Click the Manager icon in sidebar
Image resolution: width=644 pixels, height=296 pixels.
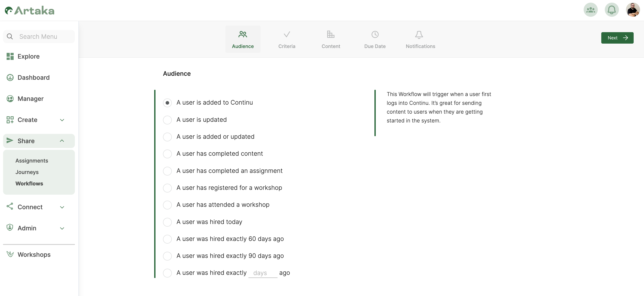coord(10,99)
